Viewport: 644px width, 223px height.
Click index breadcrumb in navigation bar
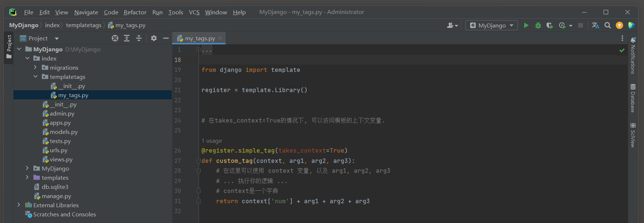[52, 25]
